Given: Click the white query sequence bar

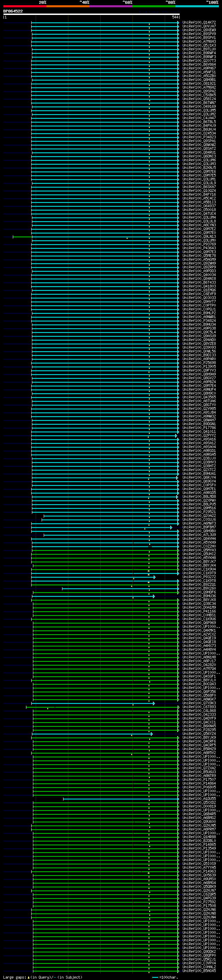Looking at the screenshot, I should coord(92,14).
